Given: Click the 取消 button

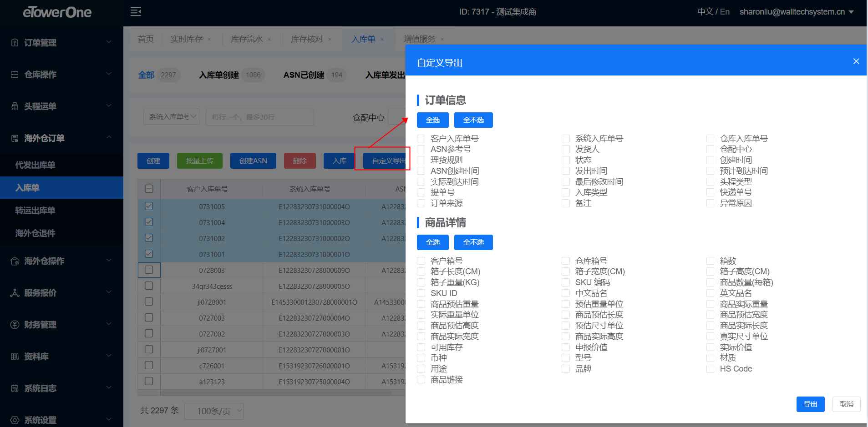Looking at the screenshot, I should 847,404.
